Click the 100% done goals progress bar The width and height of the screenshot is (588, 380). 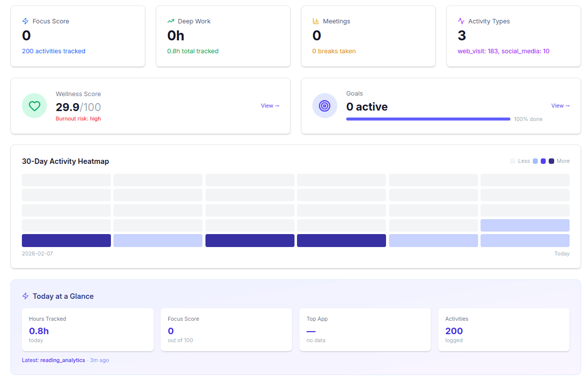click(428, 119)
